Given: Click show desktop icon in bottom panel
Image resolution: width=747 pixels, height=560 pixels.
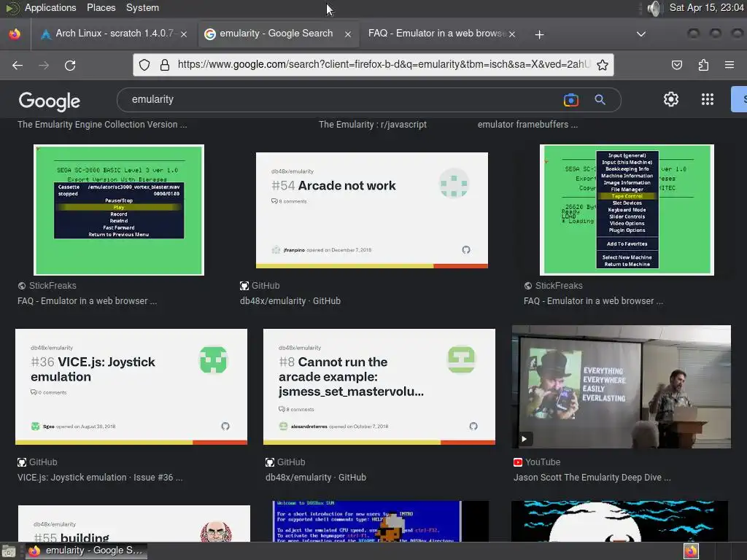Looking at the screenshot, I should (x=8, y=551).
